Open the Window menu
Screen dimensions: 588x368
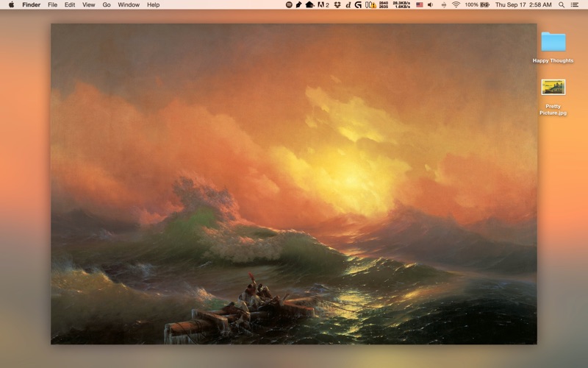[x=129, y=5]
